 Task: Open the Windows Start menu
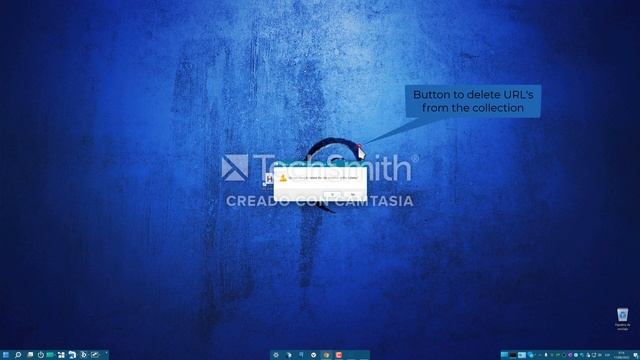(6, 355)
